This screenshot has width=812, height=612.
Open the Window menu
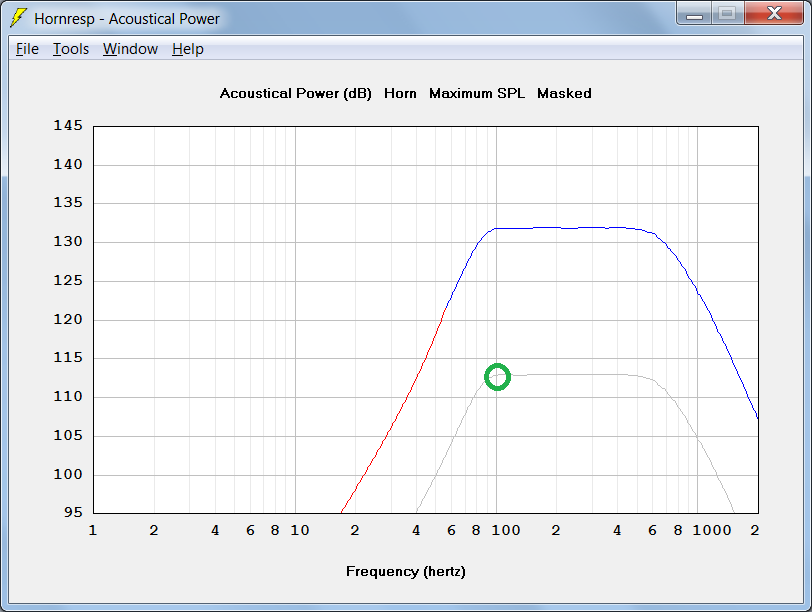coord(130,49)
